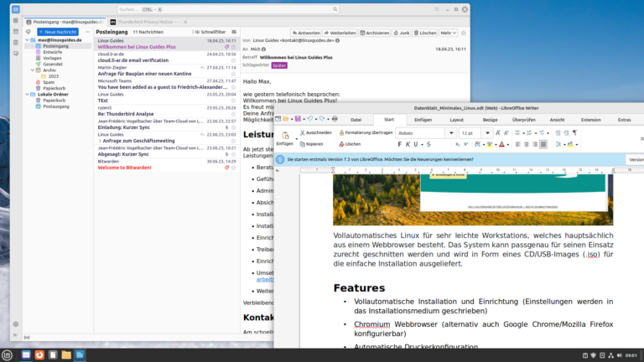Open the Save dropdown arrow in Writer
Viewport: 644px width, 362px height.
pyautogui.click(x=304, y=120)
